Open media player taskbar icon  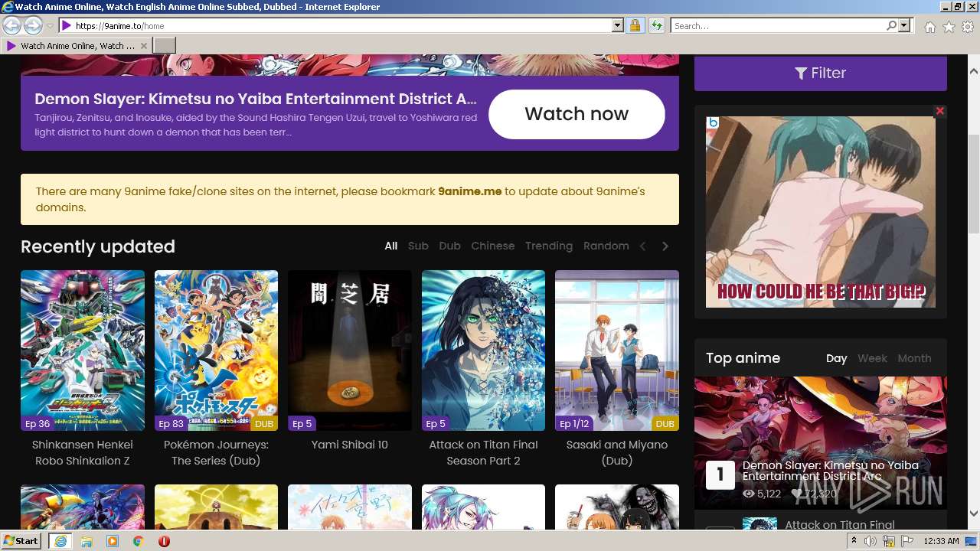[113, 541]
